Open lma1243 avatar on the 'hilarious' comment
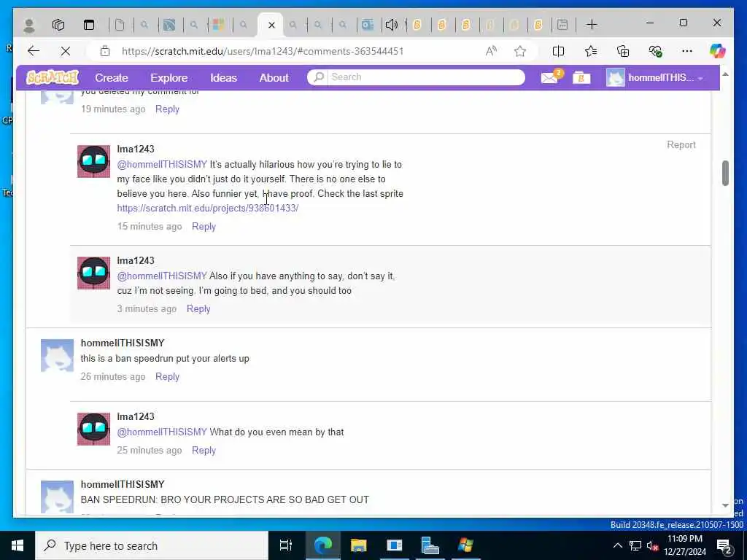This screenshot has height=560, width=747. tap(94, 161)
